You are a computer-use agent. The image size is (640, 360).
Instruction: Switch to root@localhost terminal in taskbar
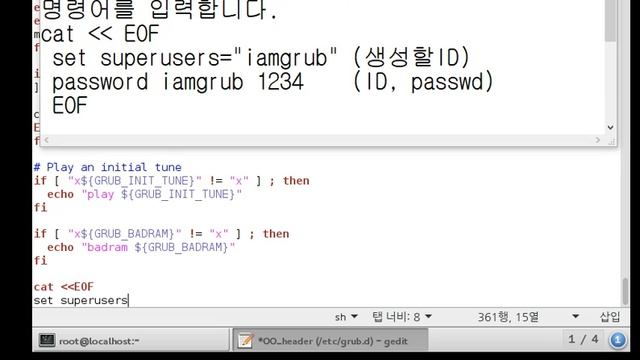pyautogui.click(x=131, y=340)
